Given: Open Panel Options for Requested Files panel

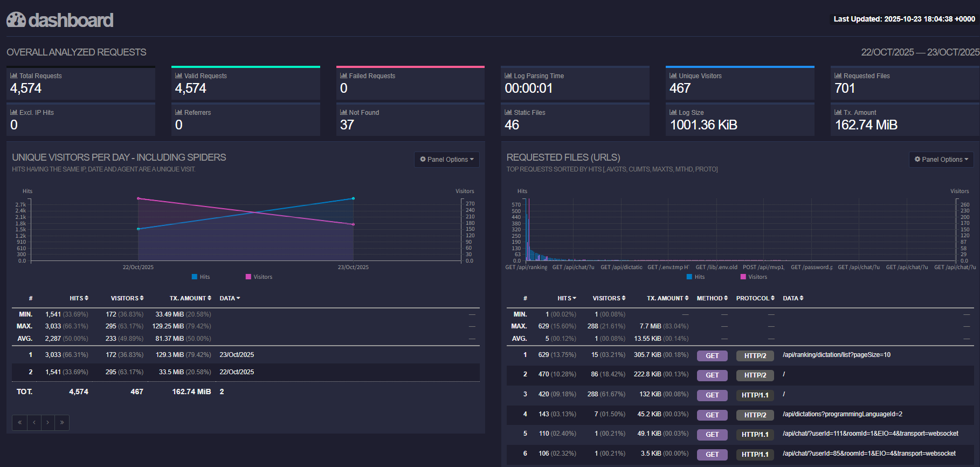Looking at the screenshot, I should [x=941, y=159].
